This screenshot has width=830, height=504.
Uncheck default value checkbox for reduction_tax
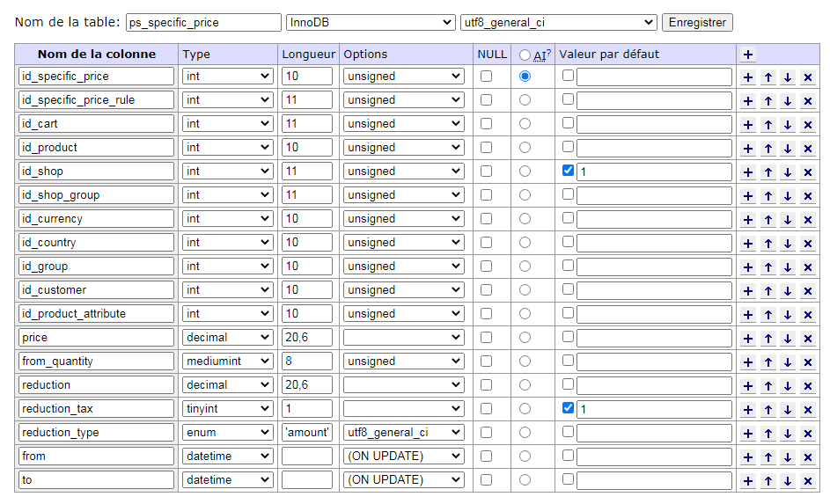(x=568, y=408)
